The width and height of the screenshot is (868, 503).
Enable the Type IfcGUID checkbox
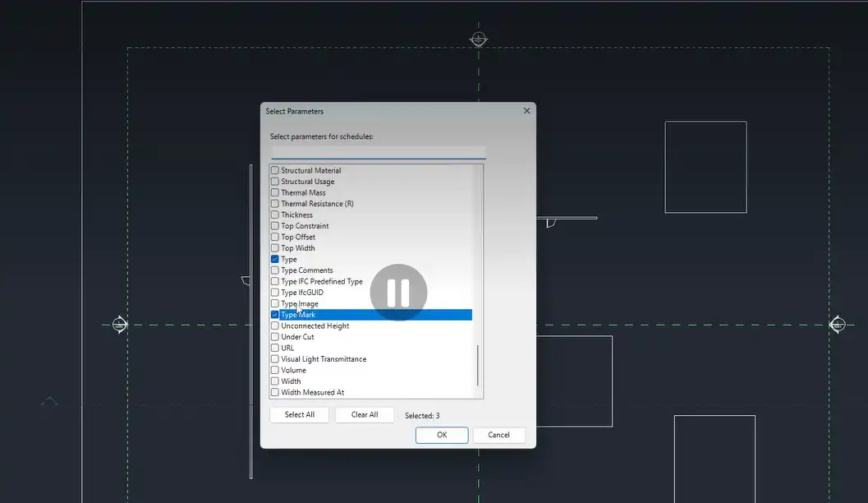pos(274,293)
